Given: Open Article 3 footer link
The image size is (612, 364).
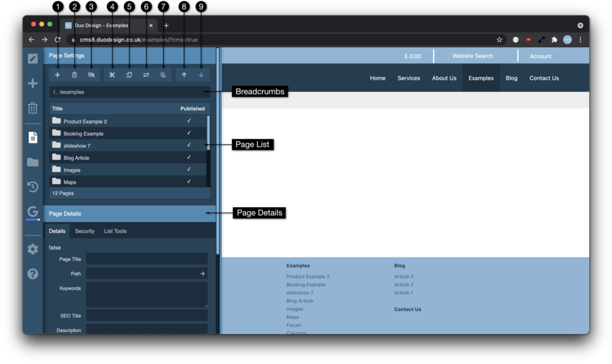Looking at the screenshot, I should (404, 276).
